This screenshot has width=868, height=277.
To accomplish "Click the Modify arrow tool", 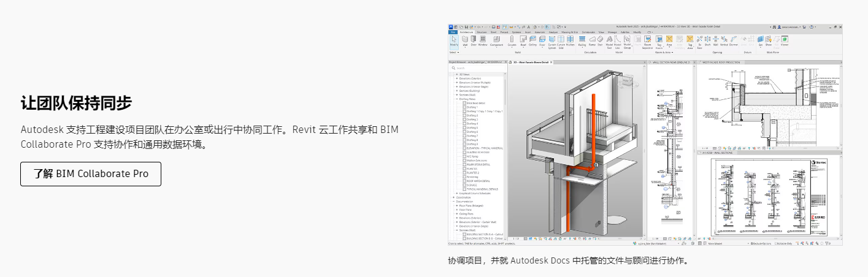I will (454, 40).
